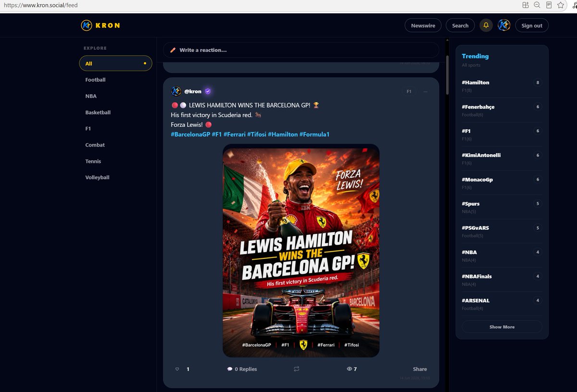Click the KRON logo icon in header

point(87,25)
